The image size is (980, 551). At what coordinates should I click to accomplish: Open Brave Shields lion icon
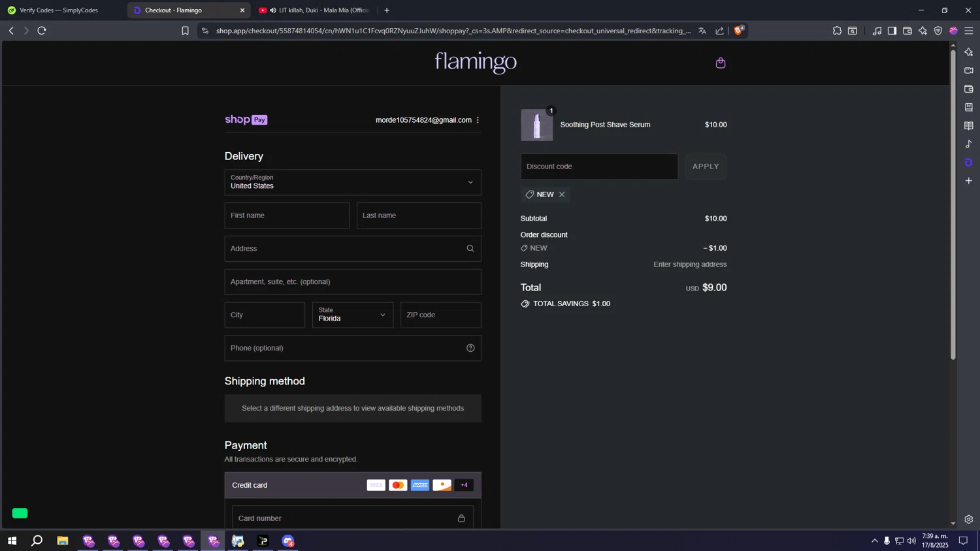pyautogui.click(x=739, y=30)
